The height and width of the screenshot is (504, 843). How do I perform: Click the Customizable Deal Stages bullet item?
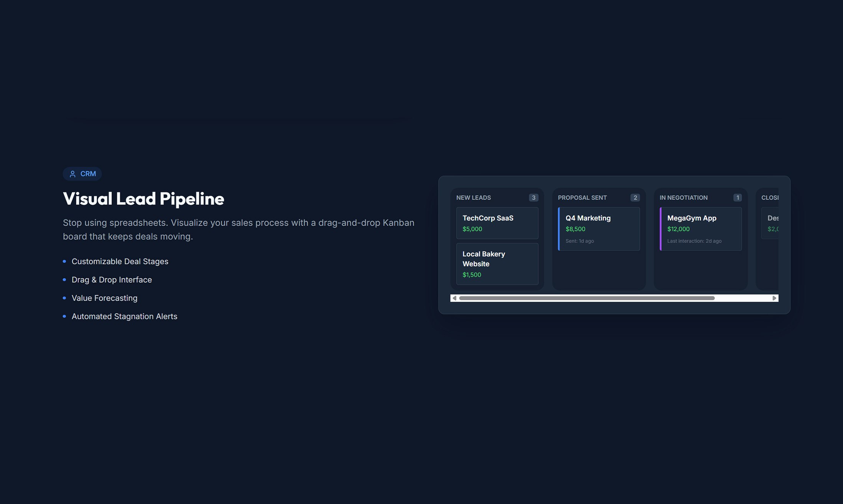[120, 262]
